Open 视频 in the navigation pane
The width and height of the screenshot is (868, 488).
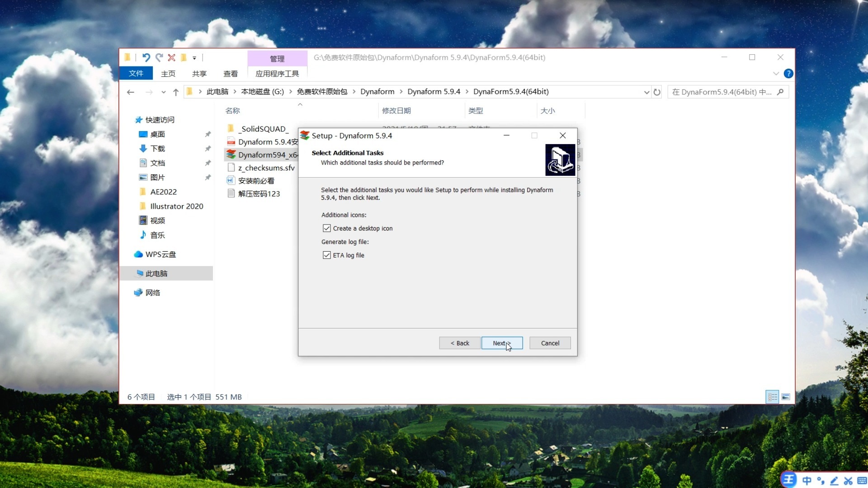pyautogui.click(x=157, y=221)
